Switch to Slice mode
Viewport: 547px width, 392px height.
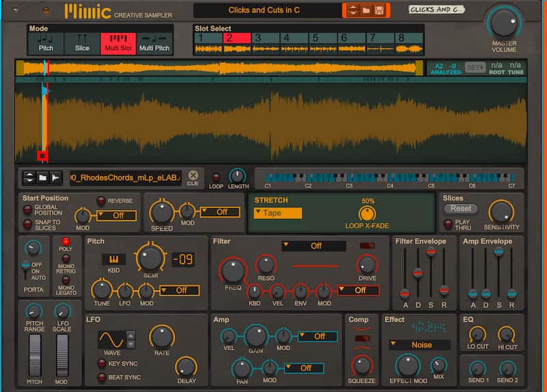pyautogui.click(x=82, y=44)
